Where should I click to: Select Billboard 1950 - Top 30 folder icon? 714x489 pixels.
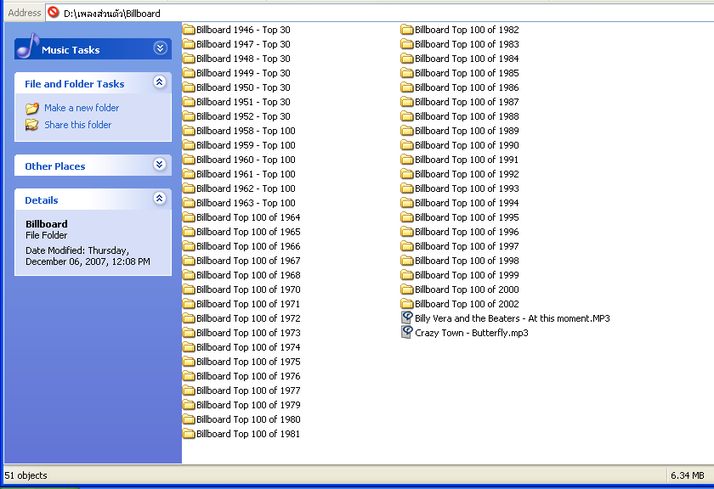click(189, 87)
